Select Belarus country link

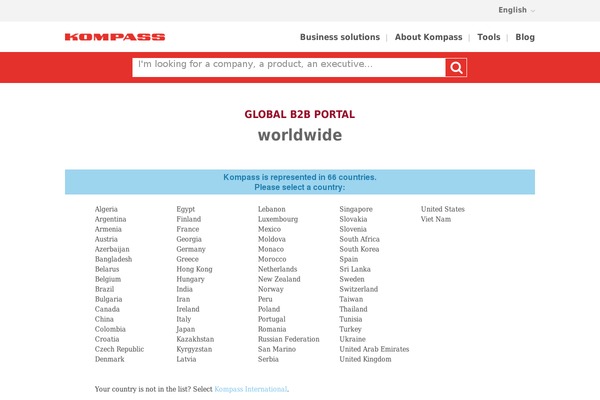[x=107, y=269]
